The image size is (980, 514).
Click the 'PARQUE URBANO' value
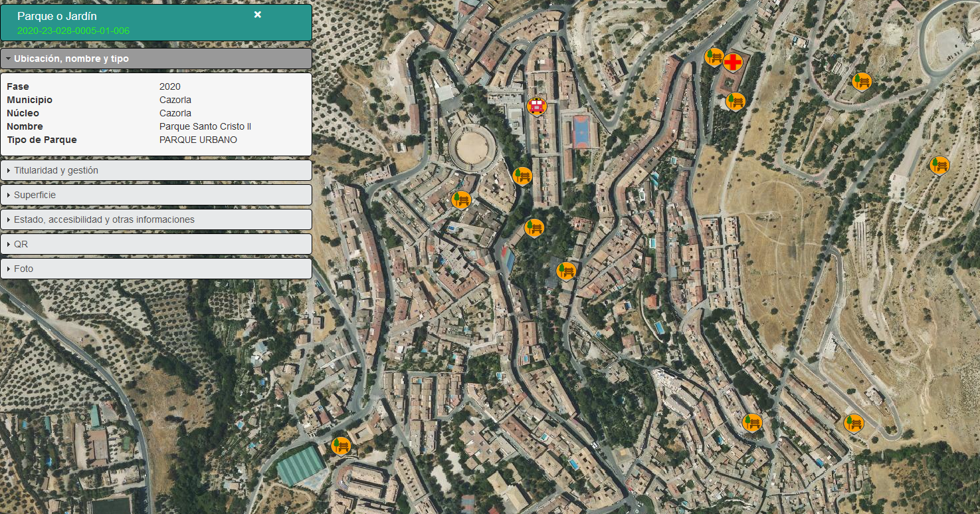[x=198, y=140]
